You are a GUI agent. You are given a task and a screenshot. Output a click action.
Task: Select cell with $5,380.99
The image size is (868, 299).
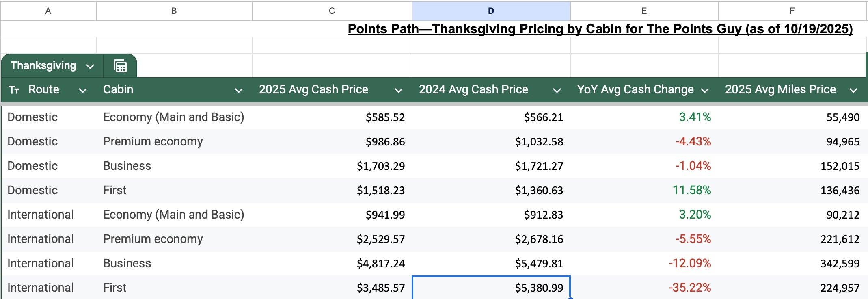[x=491, y=288]
